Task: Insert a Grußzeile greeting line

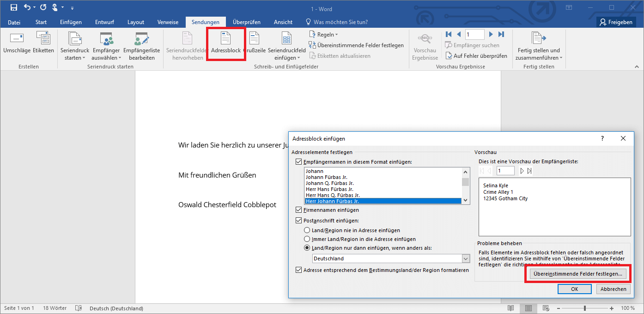Action: [254, 45]
